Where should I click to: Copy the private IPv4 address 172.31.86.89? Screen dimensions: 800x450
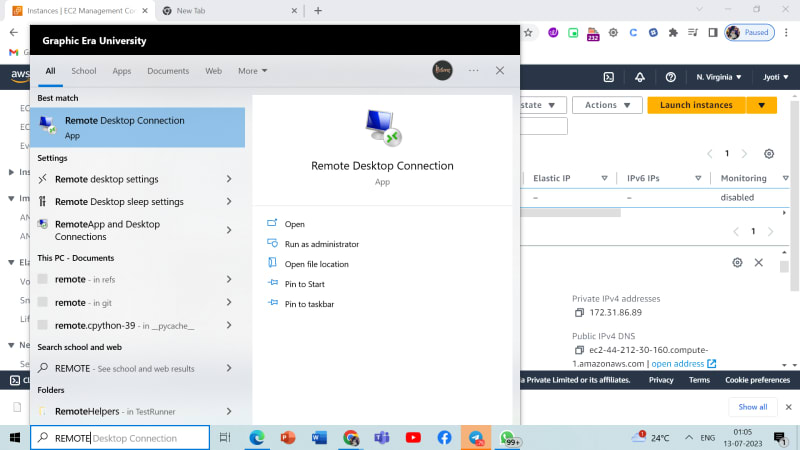pos(579,312)
